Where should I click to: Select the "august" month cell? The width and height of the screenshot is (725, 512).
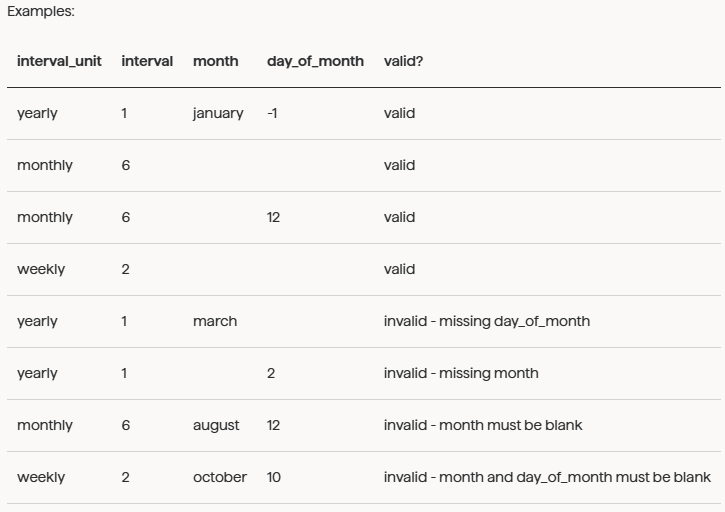216,425
